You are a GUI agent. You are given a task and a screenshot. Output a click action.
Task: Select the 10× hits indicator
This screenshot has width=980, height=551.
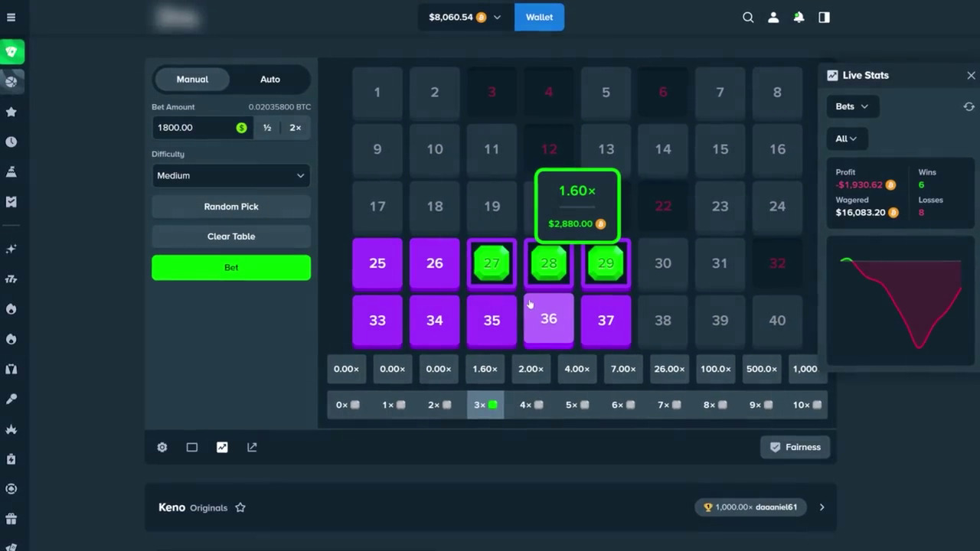807,405
